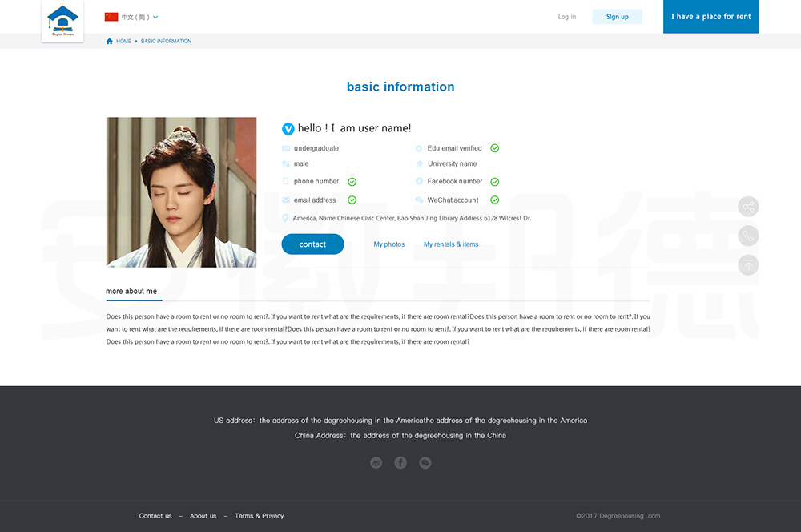Click the checkmark next to Edu email verified
This screenshot has height=532, width=801.
tap(495, 148)
